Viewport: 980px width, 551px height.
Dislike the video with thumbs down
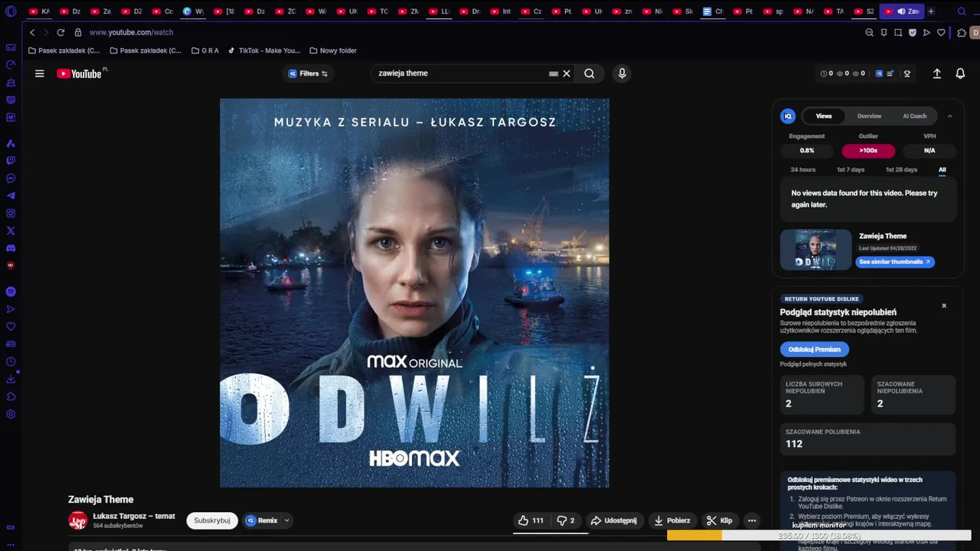(566, 520)
